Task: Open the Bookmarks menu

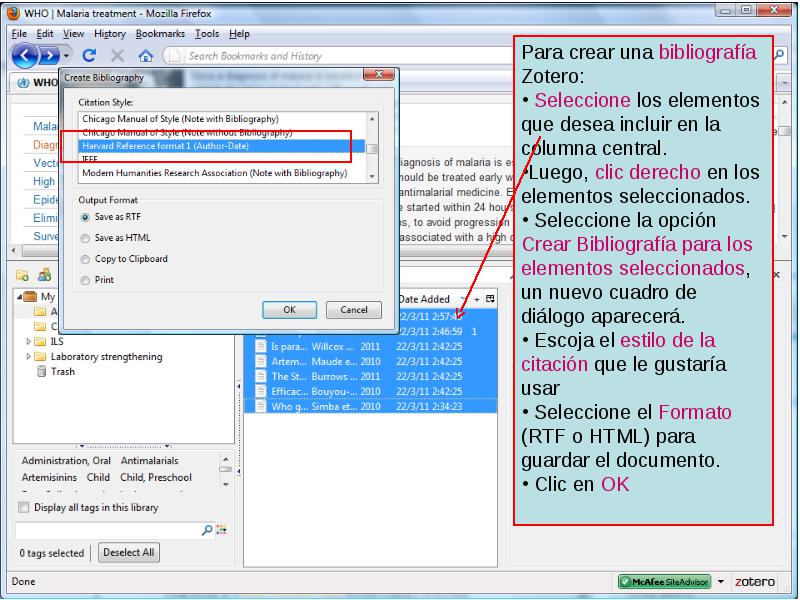Action: [x=160, y=34]
